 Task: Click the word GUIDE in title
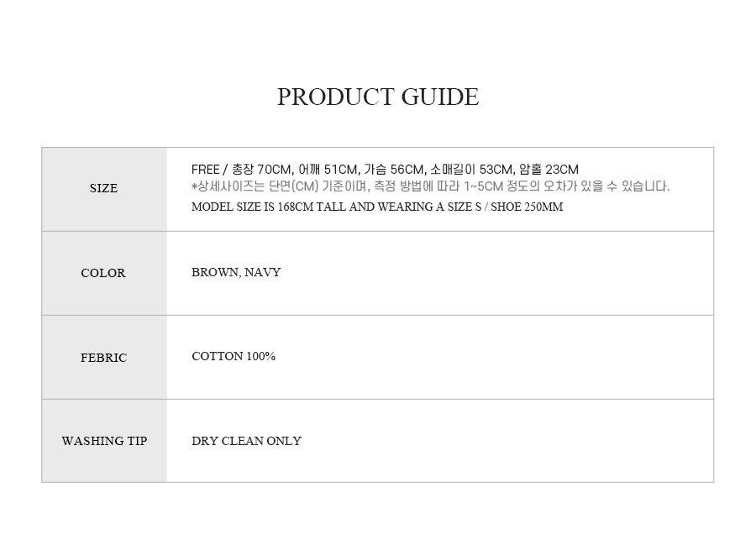point(440,97)
